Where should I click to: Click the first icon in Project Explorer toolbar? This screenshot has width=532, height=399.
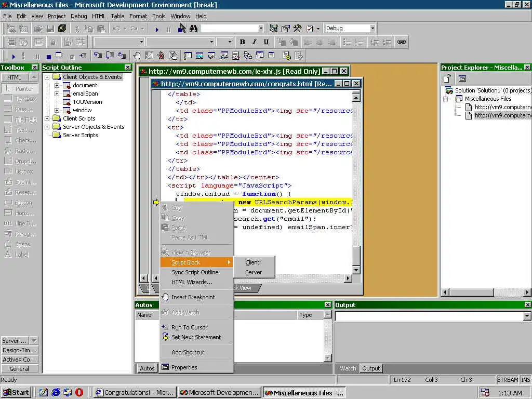click(x=447, y=79)
